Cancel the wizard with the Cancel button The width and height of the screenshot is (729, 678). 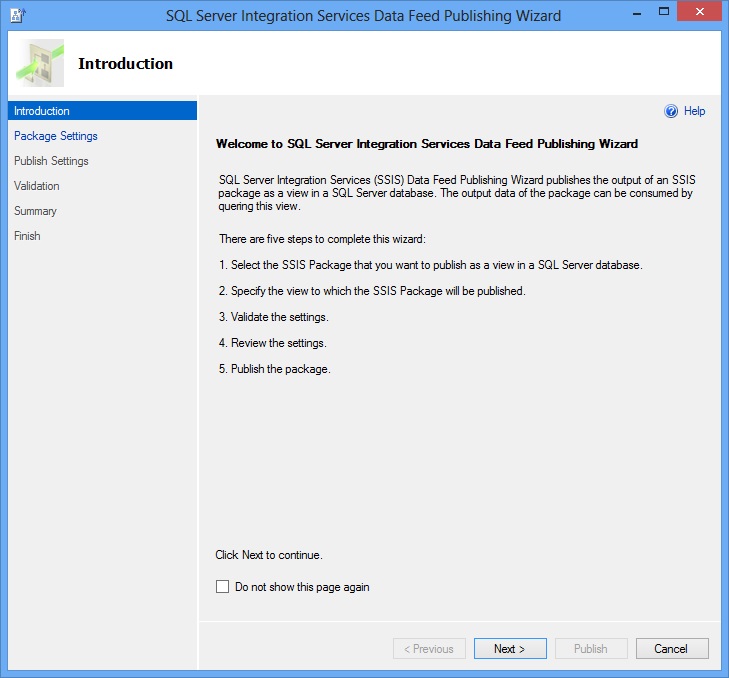(x=672, y=649)
